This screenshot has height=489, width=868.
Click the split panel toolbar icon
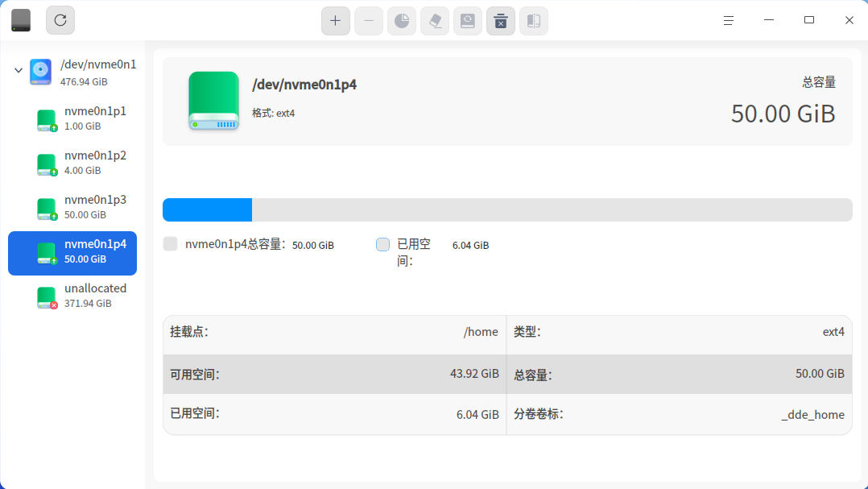(534, 21)
